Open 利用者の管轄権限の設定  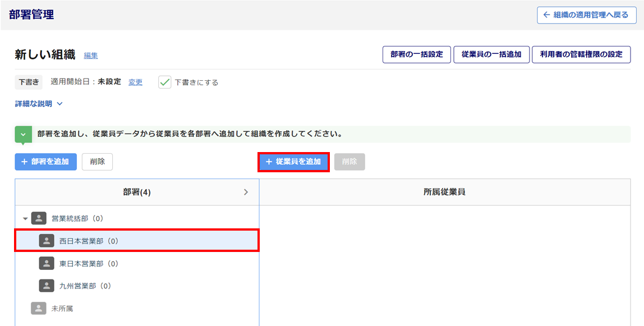[581, 54]
